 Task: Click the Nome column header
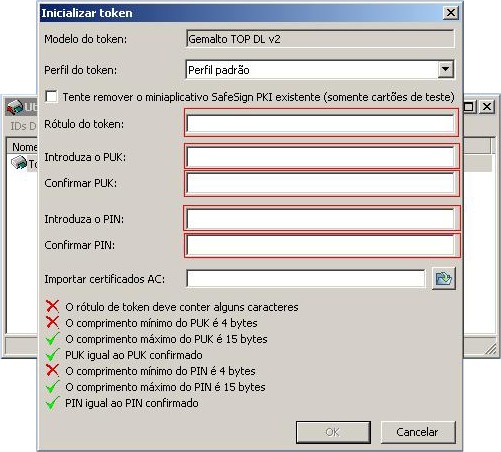pyautogui.click(x=23, y=147)
